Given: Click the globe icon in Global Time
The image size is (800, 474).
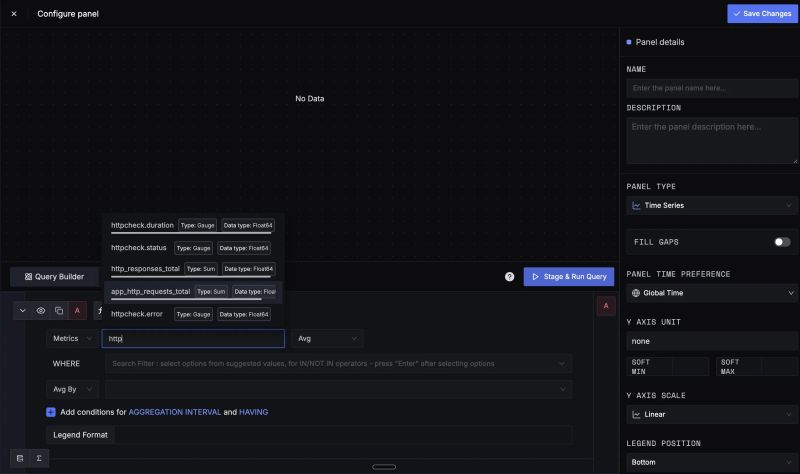Looking at the screenshot, I should [636, 293].
